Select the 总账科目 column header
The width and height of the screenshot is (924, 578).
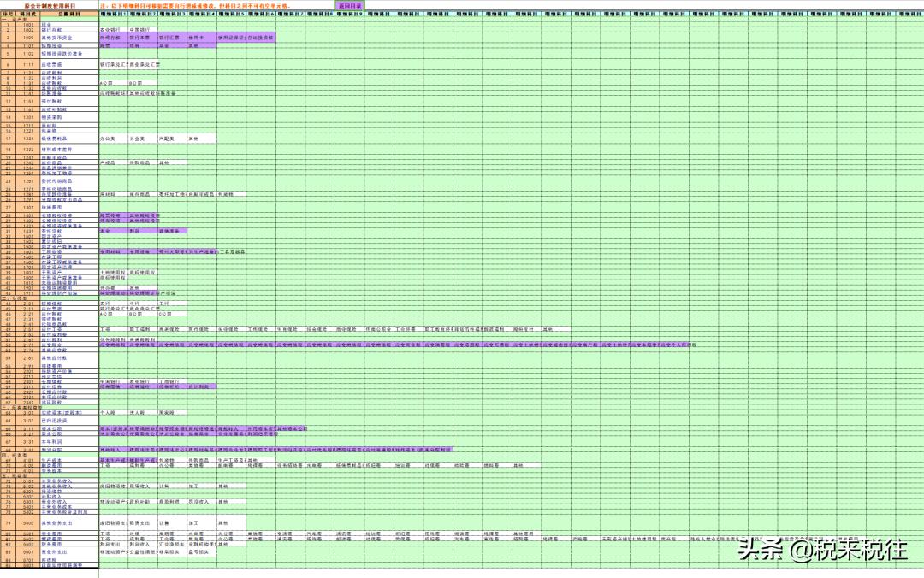(69, 14)
